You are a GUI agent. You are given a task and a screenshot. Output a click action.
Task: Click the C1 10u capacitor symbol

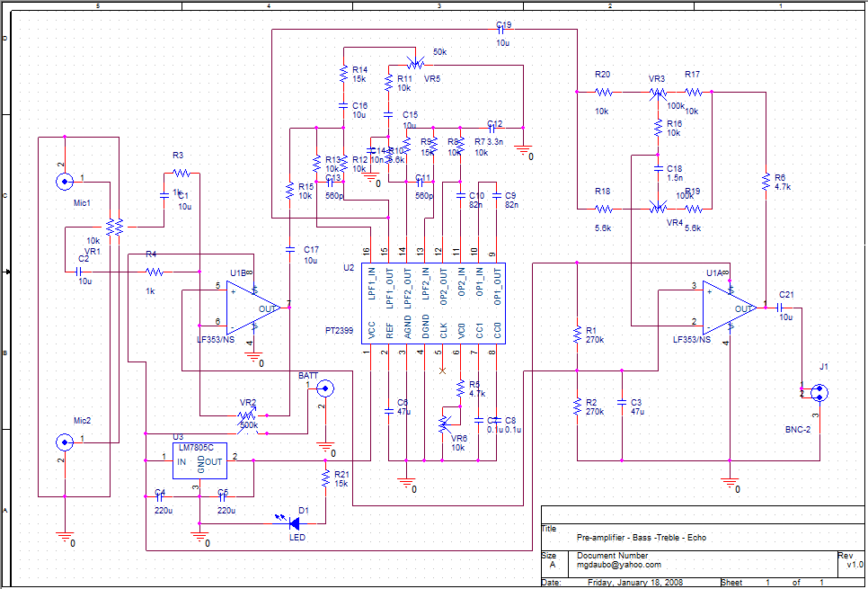click(164, 195)
